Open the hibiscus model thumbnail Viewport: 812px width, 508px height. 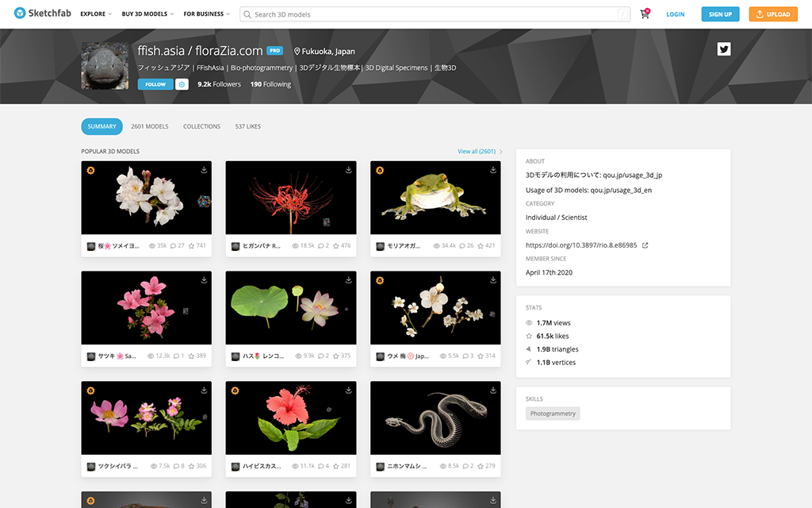pyautogui.click(x=290, y=418)
